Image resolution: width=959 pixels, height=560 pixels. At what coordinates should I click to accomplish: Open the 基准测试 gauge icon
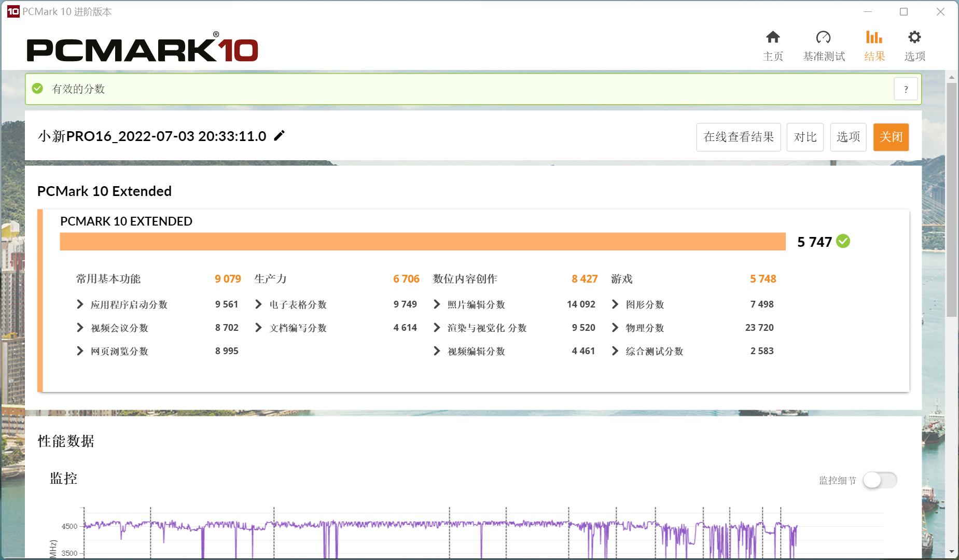[x=823, y=37]
